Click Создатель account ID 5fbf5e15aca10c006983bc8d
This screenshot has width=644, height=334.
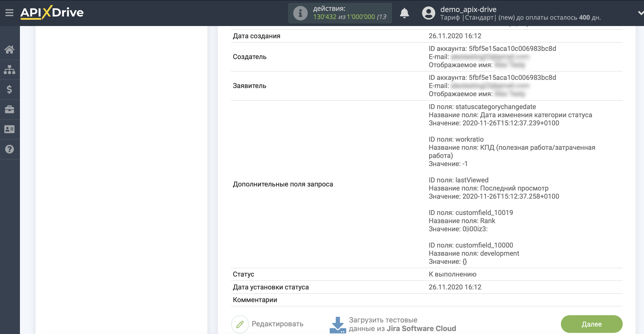512,49
